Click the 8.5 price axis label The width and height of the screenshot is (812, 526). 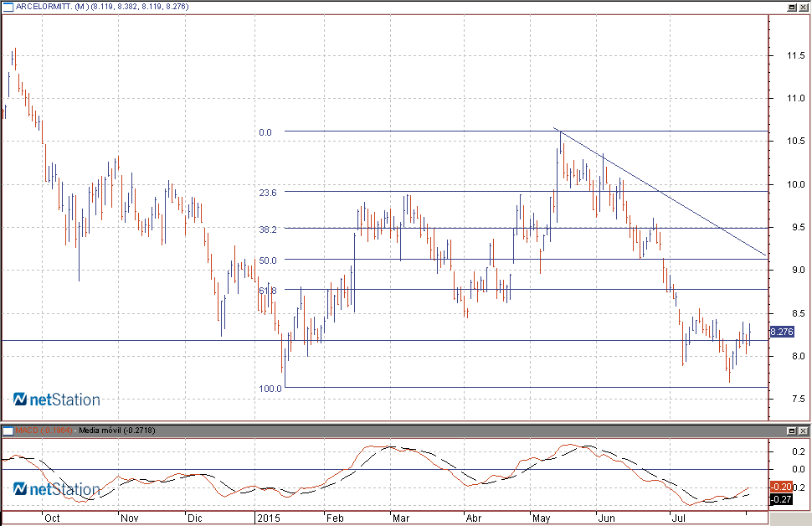coord(798,313)
